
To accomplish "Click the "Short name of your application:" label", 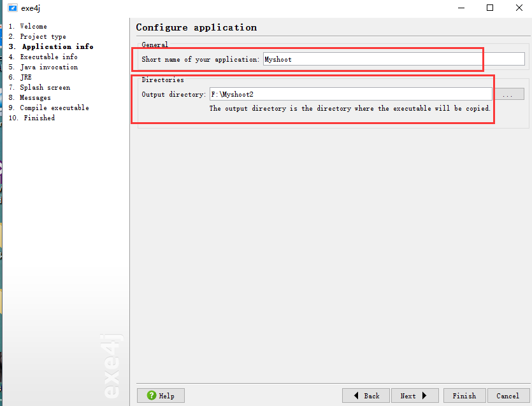I will coord(201,59).
